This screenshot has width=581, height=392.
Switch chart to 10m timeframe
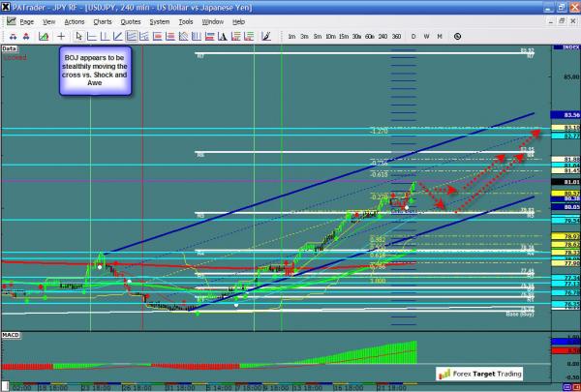coord(330,37)
